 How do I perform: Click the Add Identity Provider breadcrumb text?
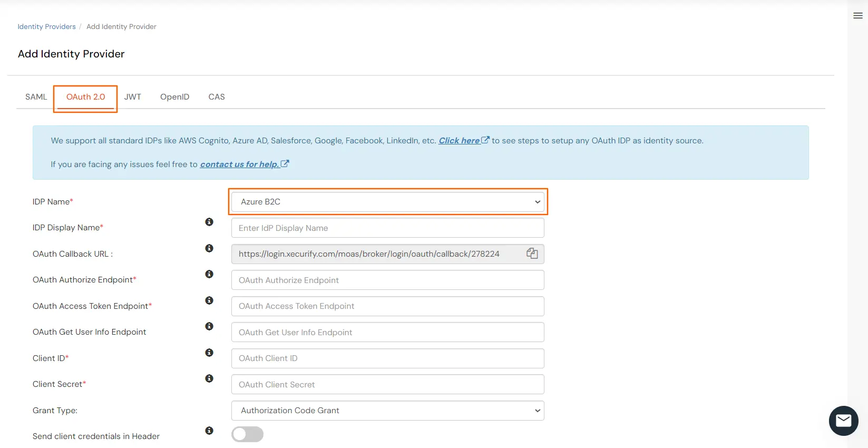click(121, 26)
